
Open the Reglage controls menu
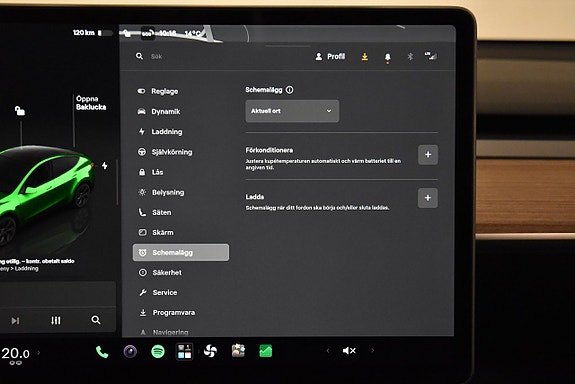click(158, 91)
